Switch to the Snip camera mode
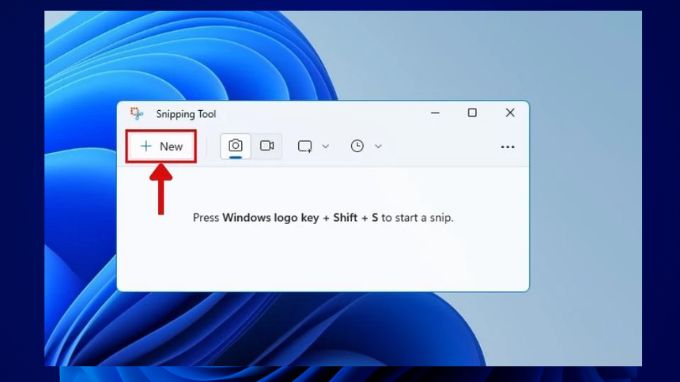The height and width of the screenshot is (382, 680). click(235, 146)
